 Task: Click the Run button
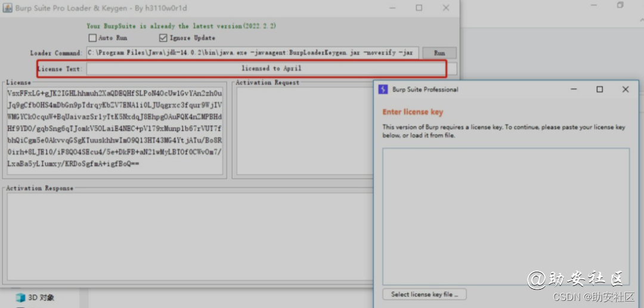(439, 53)
